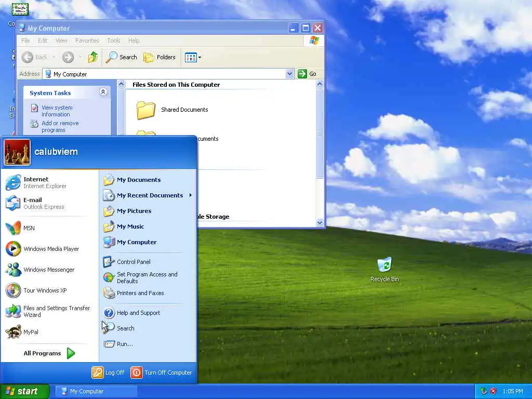Image resolution: width=532 pixels, height=399 pixels.
Task: Open My Documents in Start menu
Action: (132, 180)
